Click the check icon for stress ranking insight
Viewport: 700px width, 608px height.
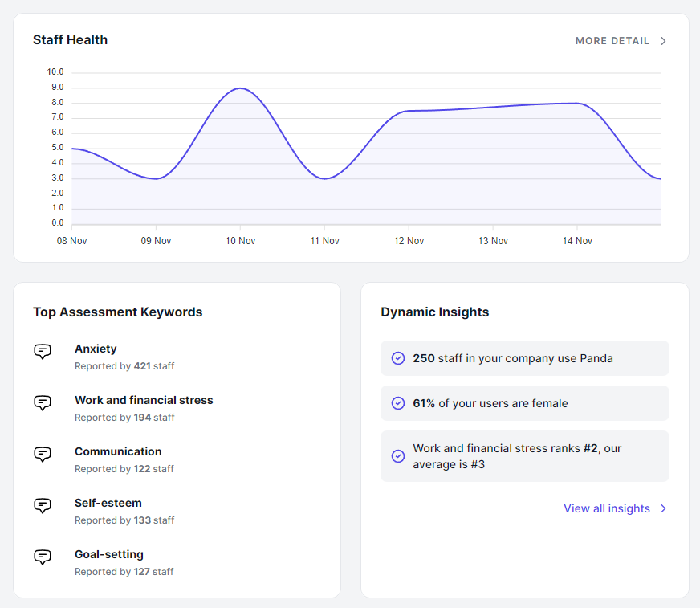pyautogui.click(x=397, y=456)
